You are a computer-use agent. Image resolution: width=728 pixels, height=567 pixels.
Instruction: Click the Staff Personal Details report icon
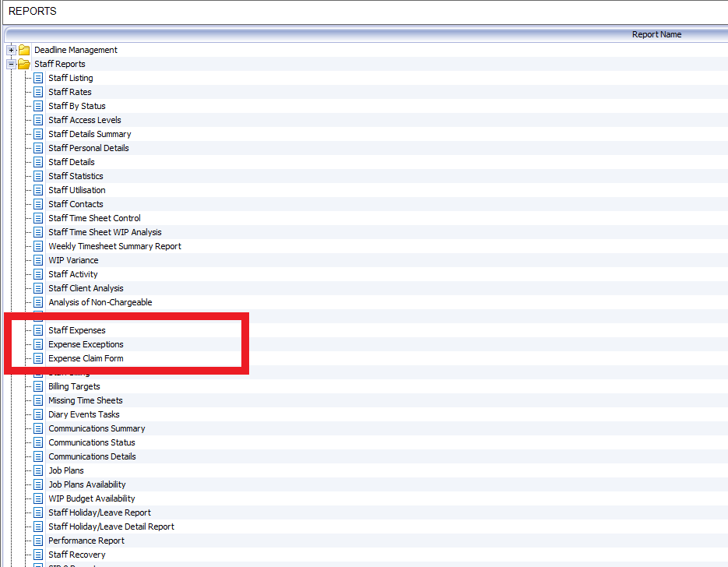[x=38, y=148]
